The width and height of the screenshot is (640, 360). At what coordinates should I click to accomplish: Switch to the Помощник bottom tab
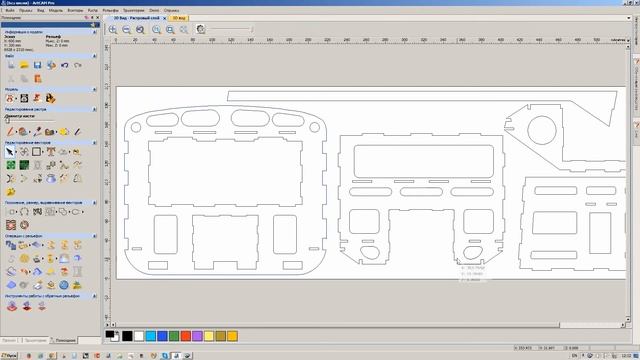(64, 340)
